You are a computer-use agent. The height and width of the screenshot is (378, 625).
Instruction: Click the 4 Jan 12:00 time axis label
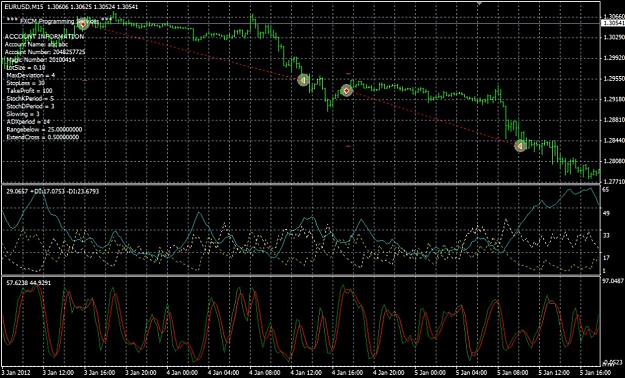click(306, 372)
